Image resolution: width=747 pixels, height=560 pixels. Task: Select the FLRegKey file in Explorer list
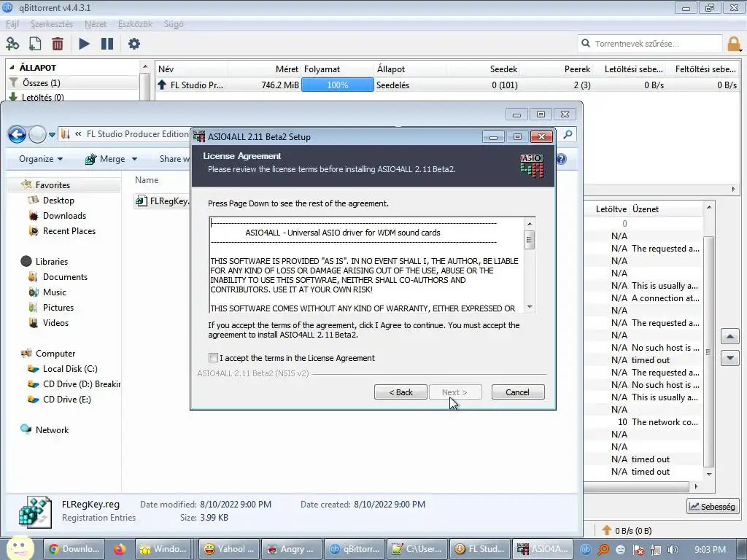click(x=162, y=201)
